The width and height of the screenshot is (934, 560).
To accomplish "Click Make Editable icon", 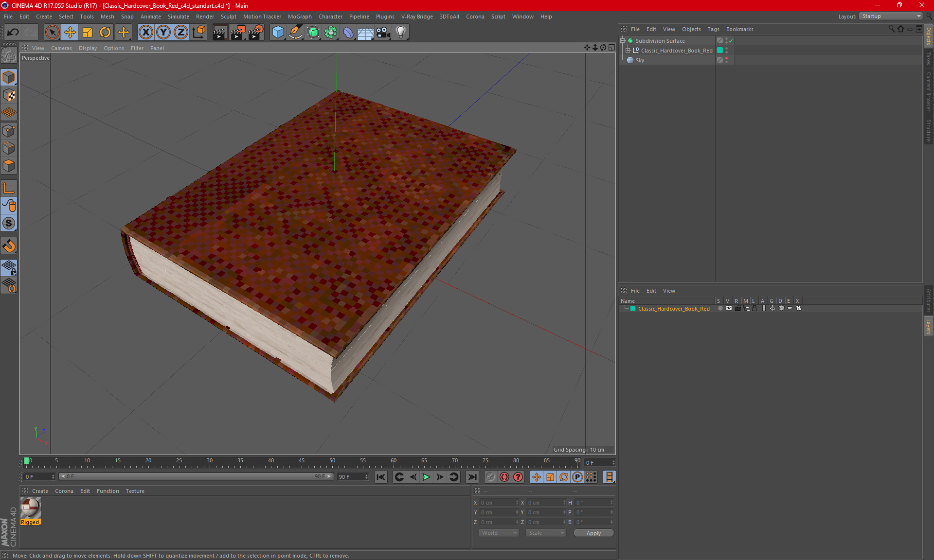I will [x=9, y=55].
